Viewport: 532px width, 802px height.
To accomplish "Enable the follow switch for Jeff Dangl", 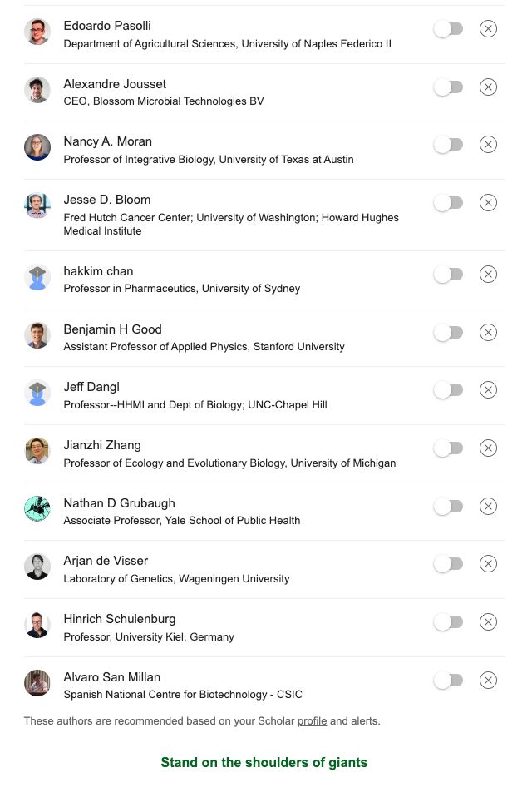I will pyautogui.click(x=448, y=389).
